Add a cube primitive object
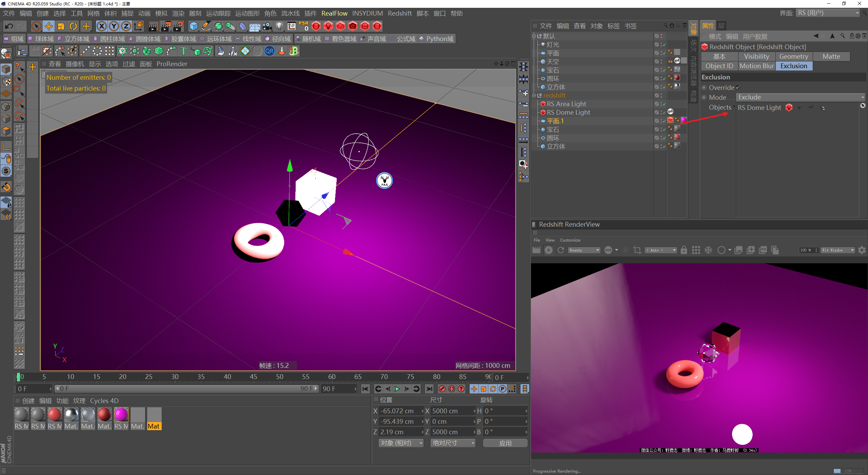The width and height of the screenshot is (868, 475). (x=194, y=26)
